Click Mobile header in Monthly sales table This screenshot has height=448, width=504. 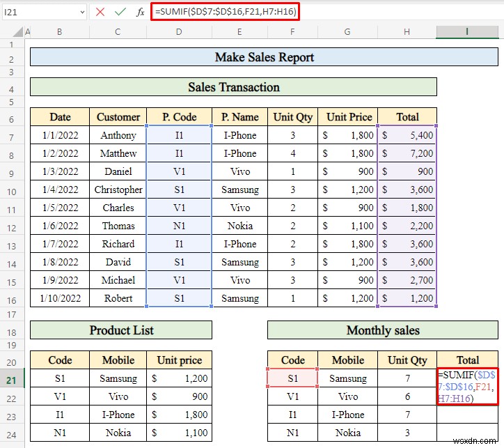click(x=347, y=360)
